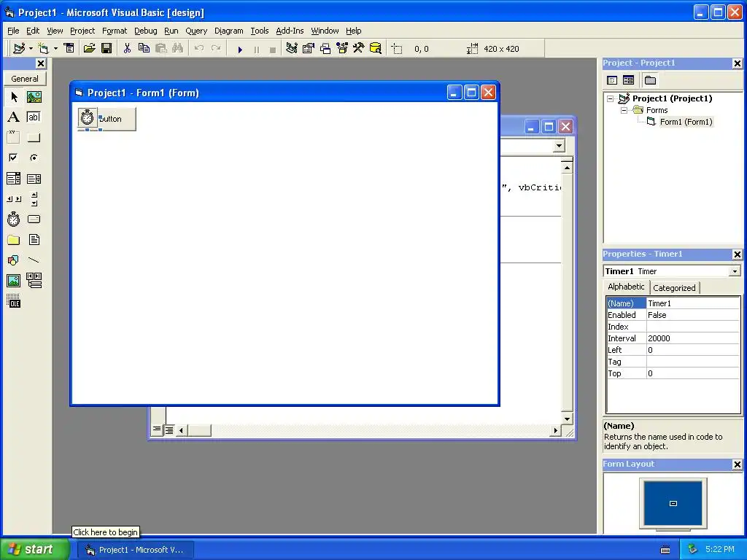
Task: Select the CheckBox tool in toolbox
Action: (14, 157)
